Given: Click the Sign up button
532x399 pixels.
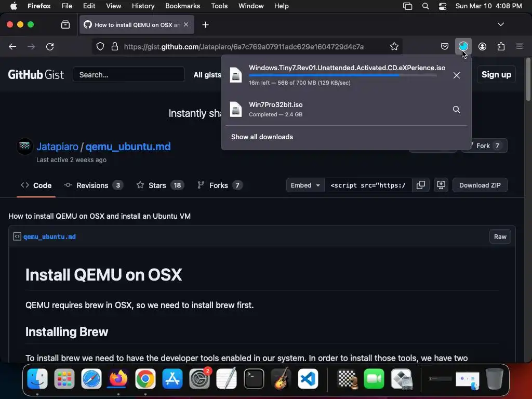Looking at the screenshot, I should click(x=496, y=74).
